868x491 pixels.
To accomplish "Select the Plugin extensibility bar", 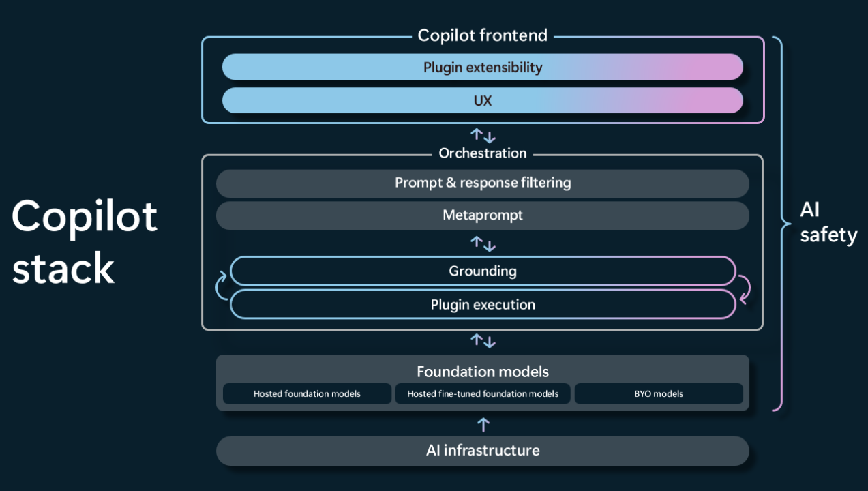I will (x=482, y=68).
